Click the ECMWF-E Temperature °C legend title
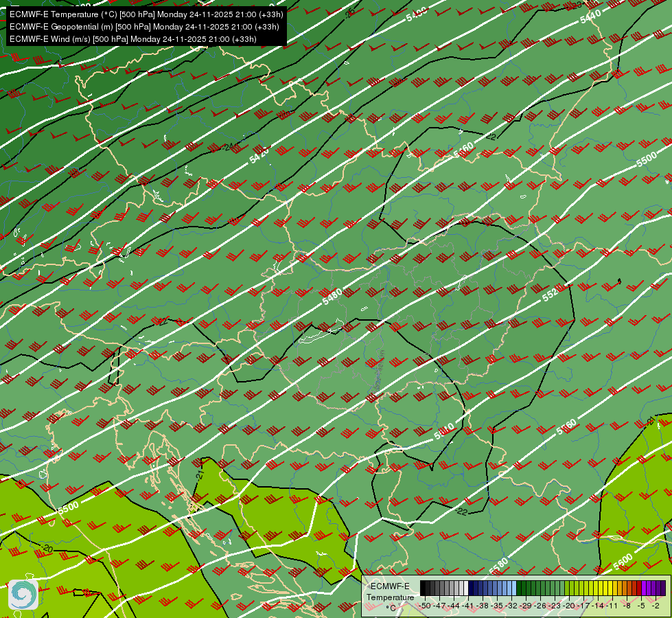The height and width of the screenshot is (618, 672). (390, 597)
